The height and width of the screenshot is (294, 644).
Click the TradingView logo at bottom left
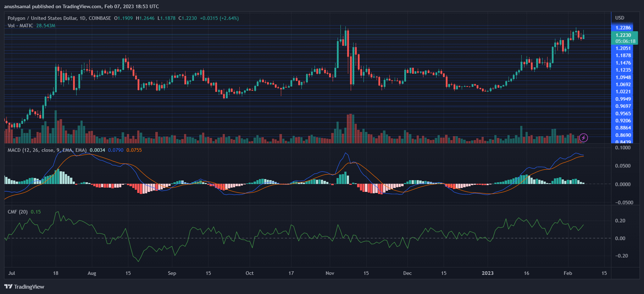[x=24, y=287]
